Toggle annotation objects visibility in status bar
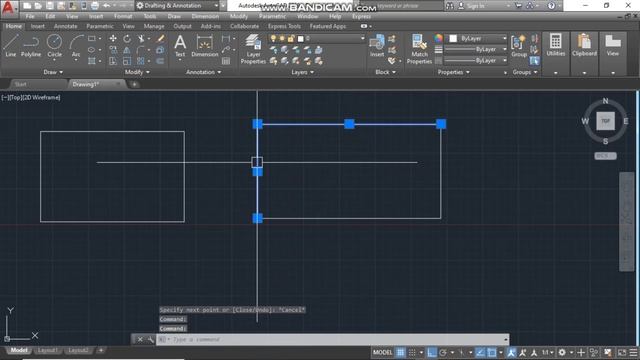Image resolution: width=640 pixels, height=360 pixels. [511, 352]
